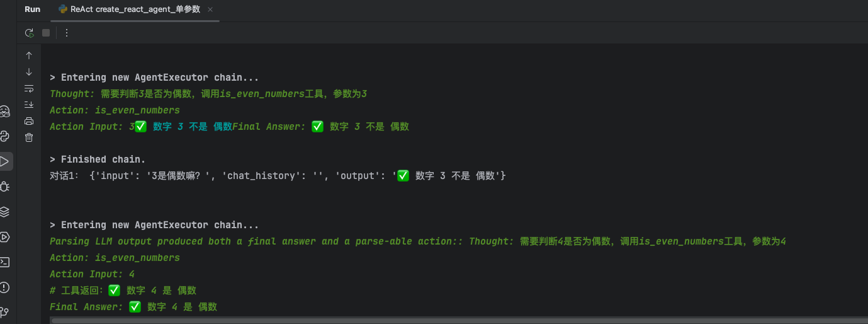Open the Debug tool window bug icon
The width and height of the screenshot is (868, 324).
coord(4,187)
